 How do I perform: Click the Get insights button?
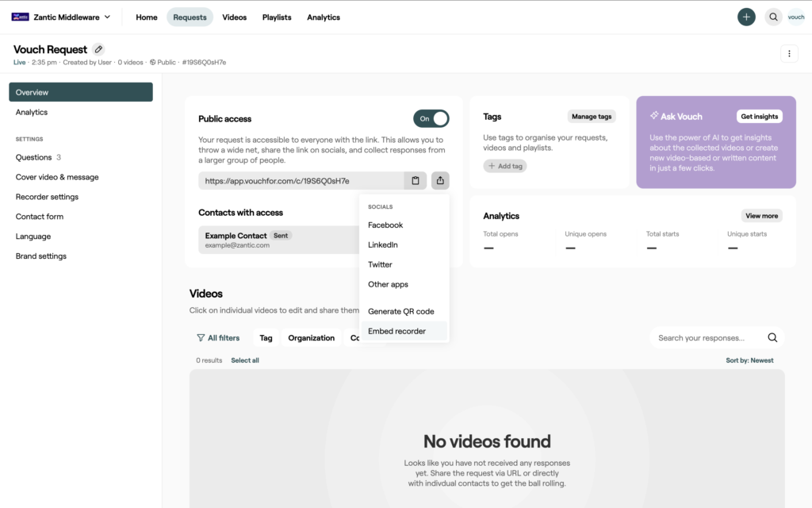tap(759, 116)
